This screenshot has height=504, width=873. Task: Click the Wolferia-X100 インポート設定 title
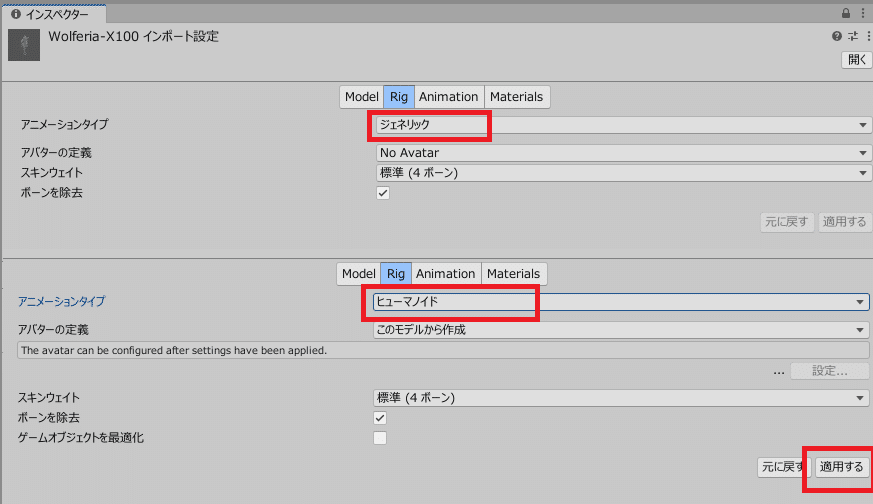[133, 37]
